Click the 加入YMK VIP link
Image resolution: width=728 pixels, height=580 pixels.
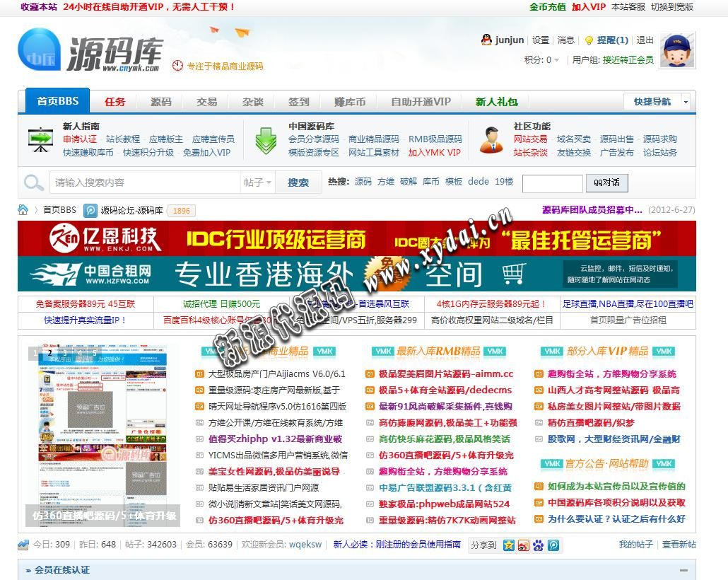click(x=434, y=153)
